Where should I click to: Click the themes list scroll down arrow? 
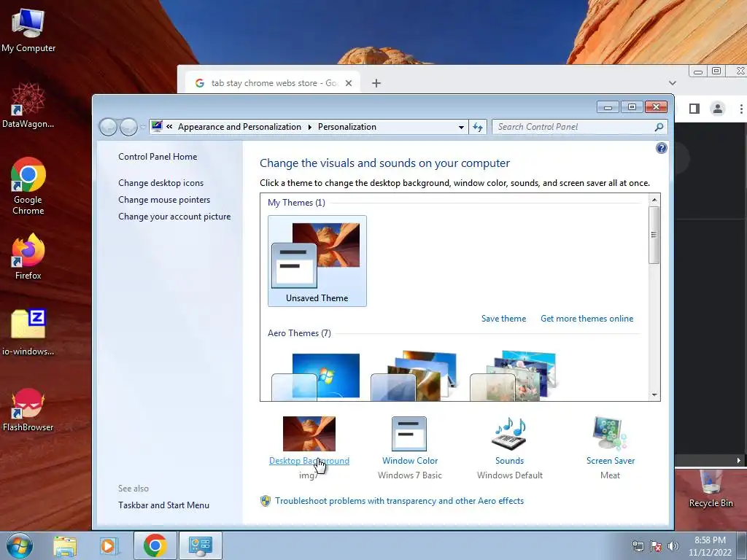[654, 394]
